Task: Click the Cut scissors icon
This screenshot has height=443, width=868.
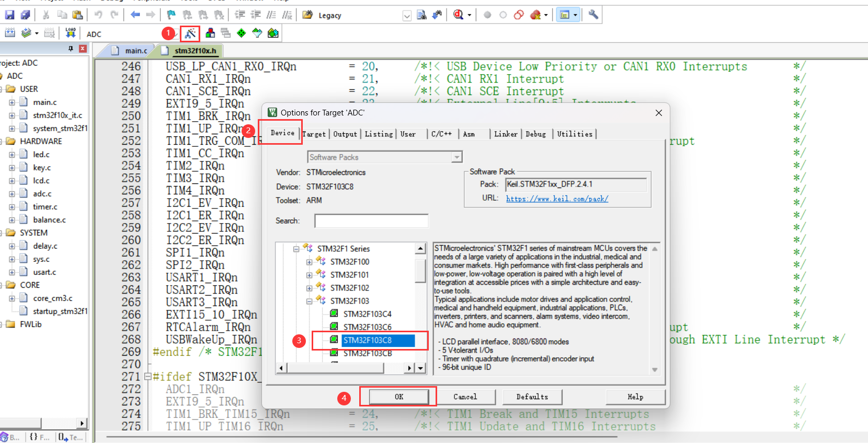Action: (46, 15)
